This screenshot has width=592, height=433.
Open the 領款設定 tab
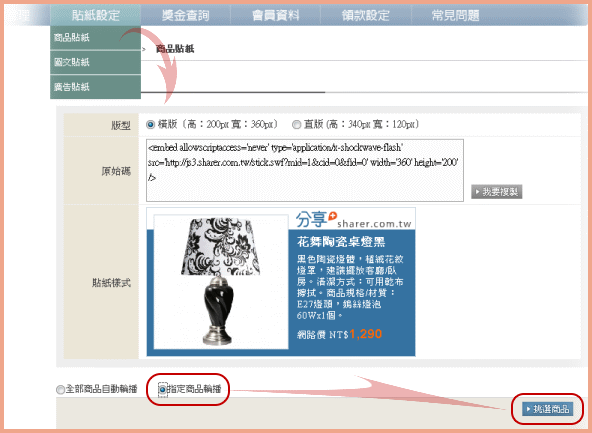(365, 15)
